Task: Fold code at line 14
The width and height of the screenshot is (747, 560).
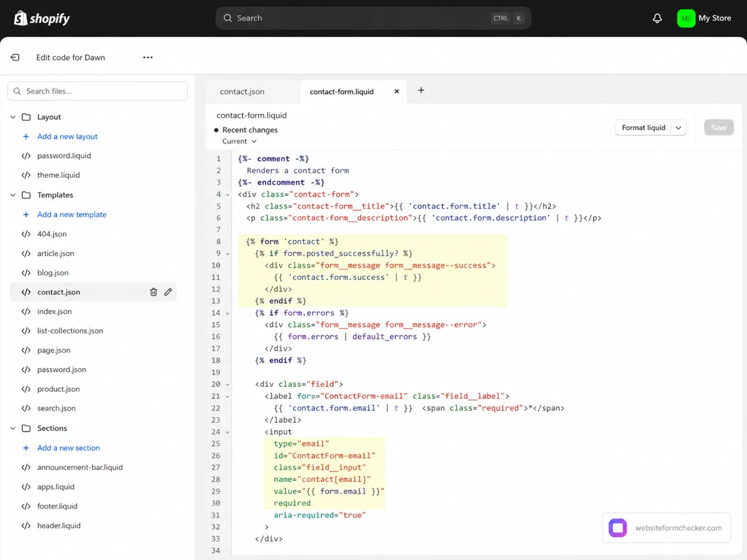Action: pyautogui.click(x=228, y=313)
